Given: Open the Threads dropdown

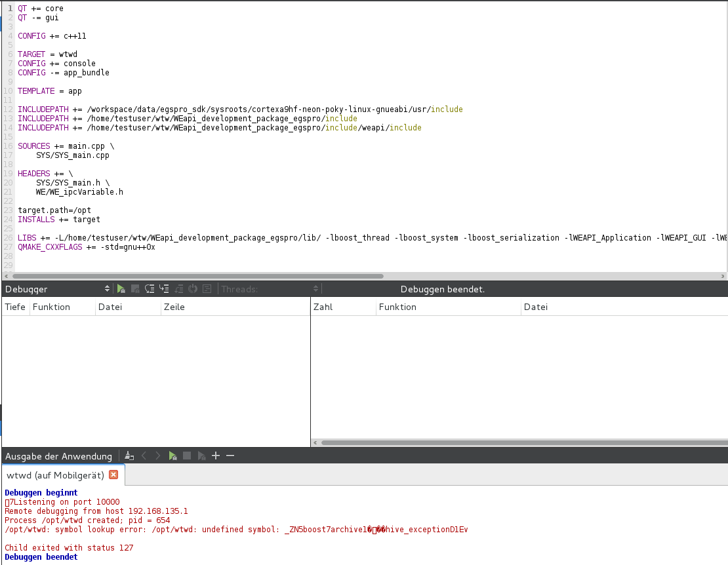Looking at the screenshot, I should click(x=270, y=289).
